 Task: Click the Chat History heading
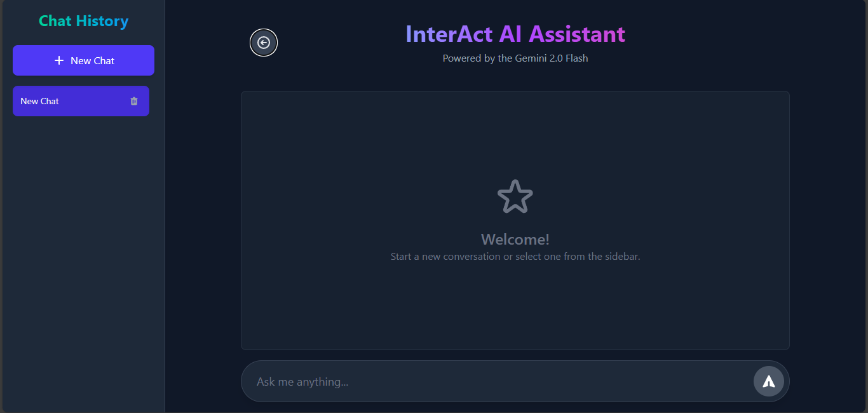tap(83, 21)
